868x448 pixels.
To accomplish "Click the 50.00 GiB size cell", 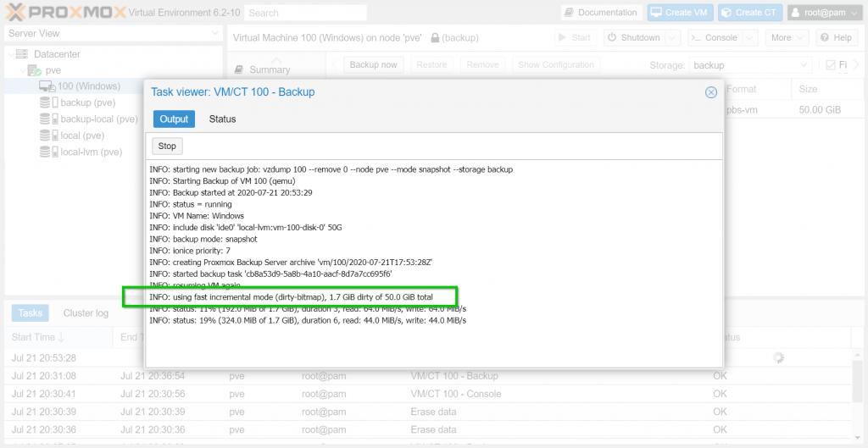I will pos(820,110).
